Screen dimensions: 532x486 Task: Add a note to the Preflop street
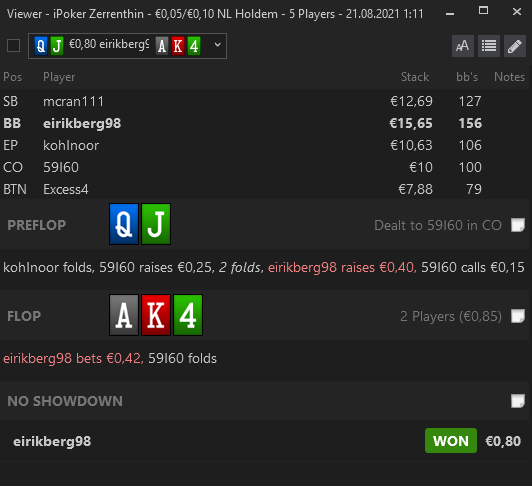tap(518, 225)
